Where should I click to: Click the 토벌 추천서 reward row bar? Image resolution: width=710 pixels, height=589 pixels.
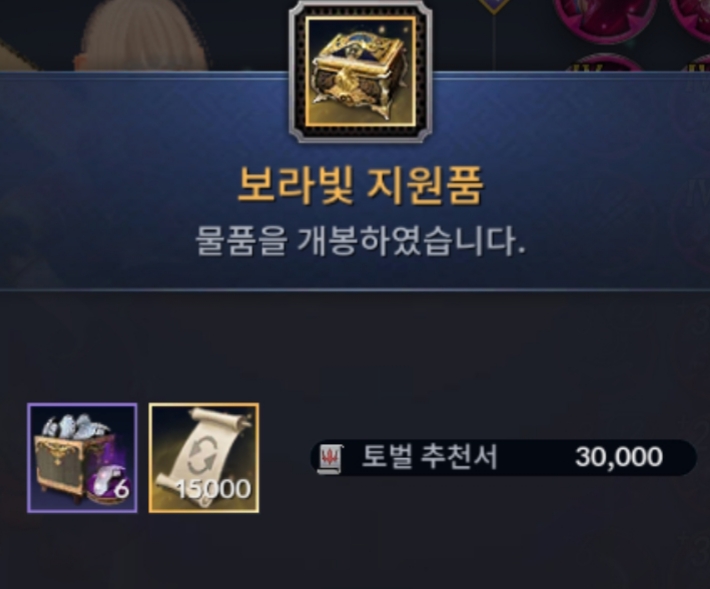(x=503, y=458)
